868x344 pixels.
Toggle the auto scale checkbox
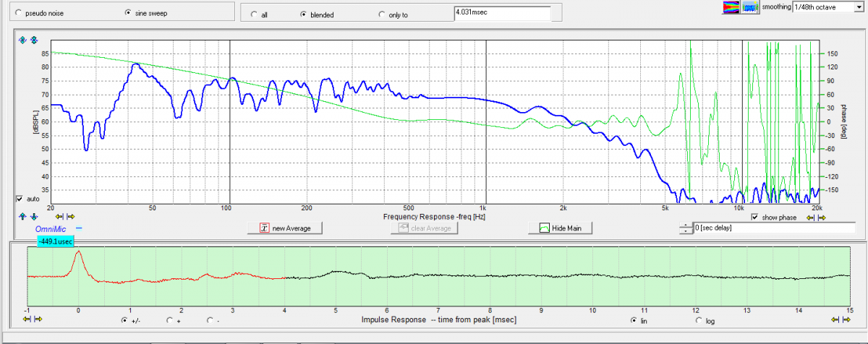(x=19, y=199)
